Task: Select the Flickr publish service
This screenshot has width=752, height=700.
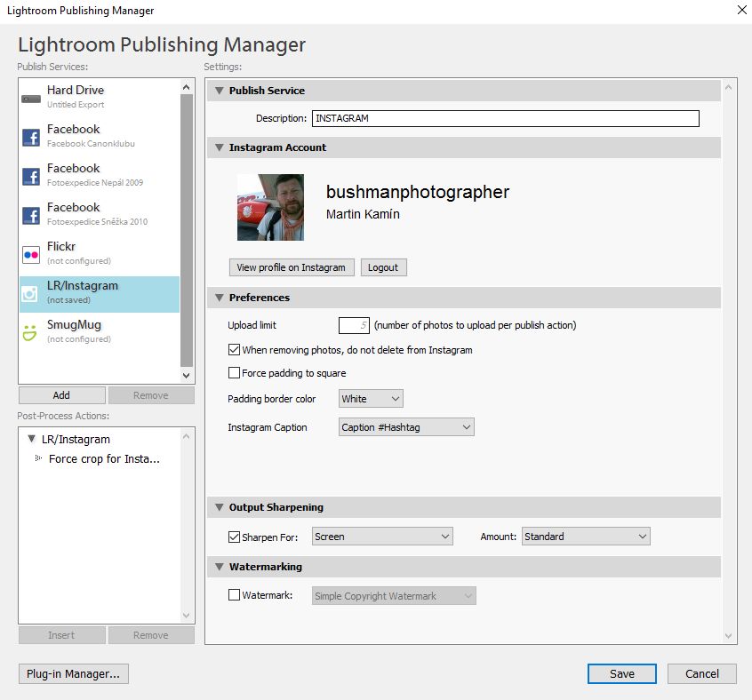Action: [x=100, y=254]
